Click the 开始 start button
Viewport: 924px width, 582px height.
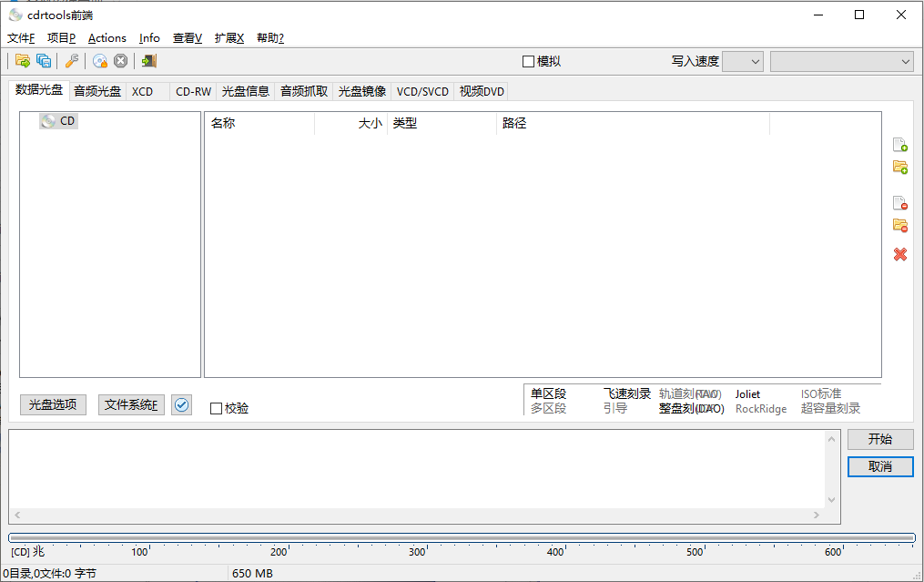[879, 438]
